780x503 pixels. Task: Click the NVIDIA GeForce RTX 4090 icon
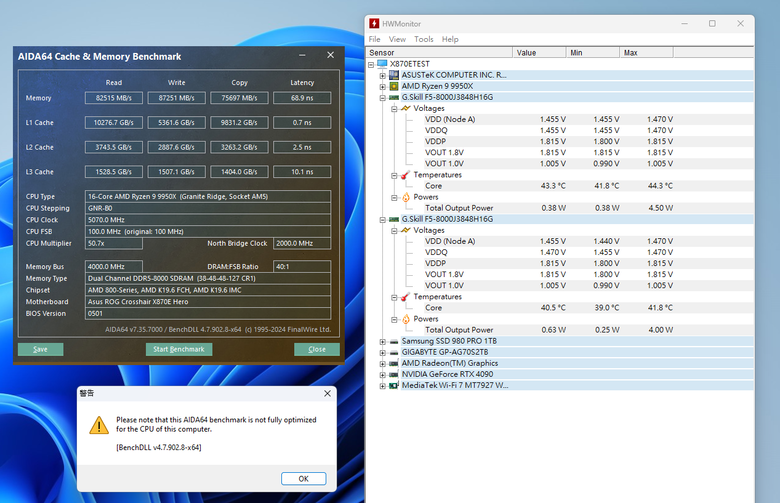coord(394,374)
